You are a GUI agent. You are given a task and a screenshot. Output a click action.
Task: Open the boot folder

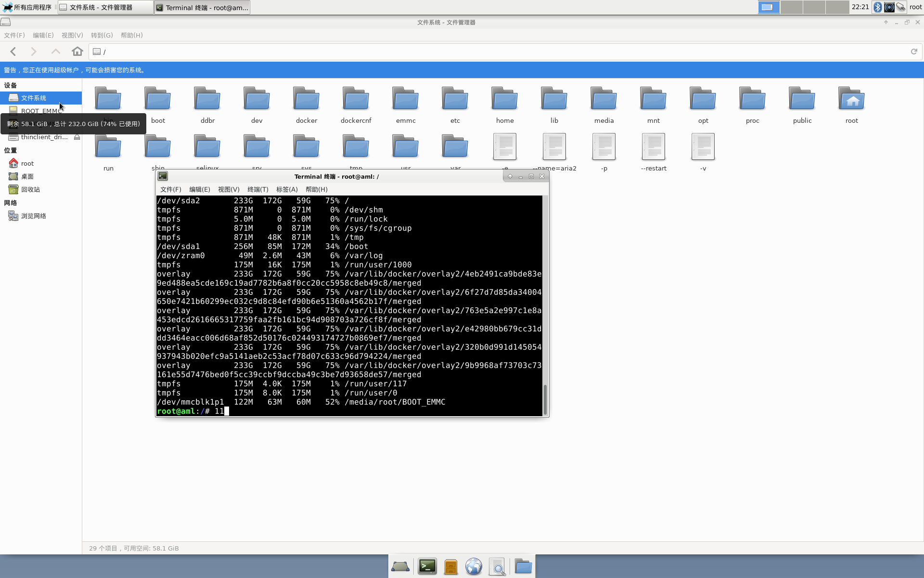point(158,105)
